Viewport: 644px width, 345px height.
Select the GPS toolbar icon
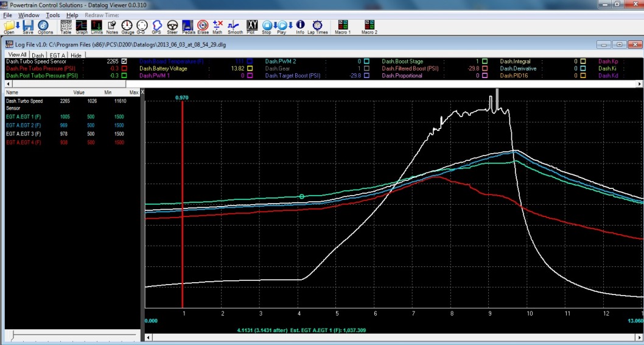point(157,26)
